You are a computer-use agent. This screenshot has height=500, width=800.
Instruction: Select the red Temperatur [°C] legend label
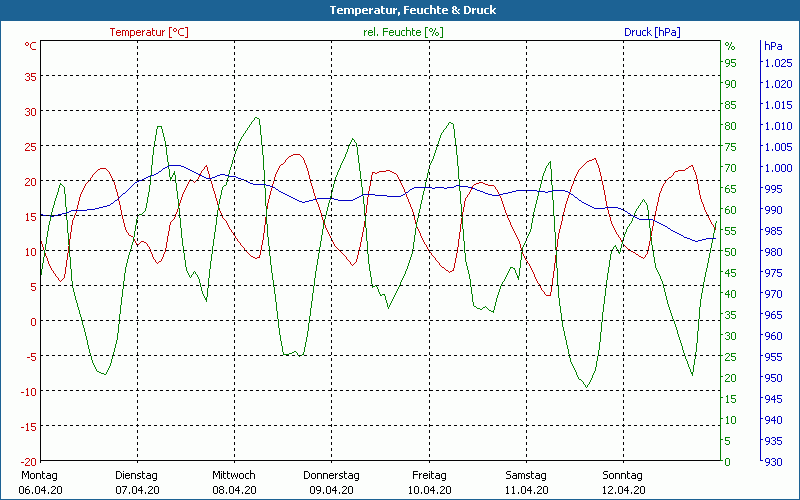(x=149, y=32)
